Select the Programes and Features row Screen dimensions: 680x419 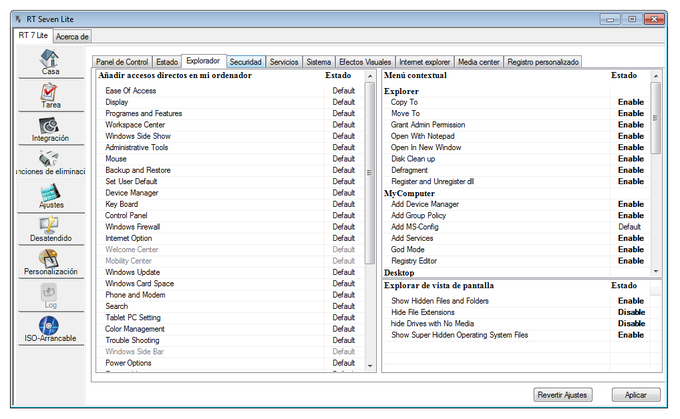(x=230, y=113)
